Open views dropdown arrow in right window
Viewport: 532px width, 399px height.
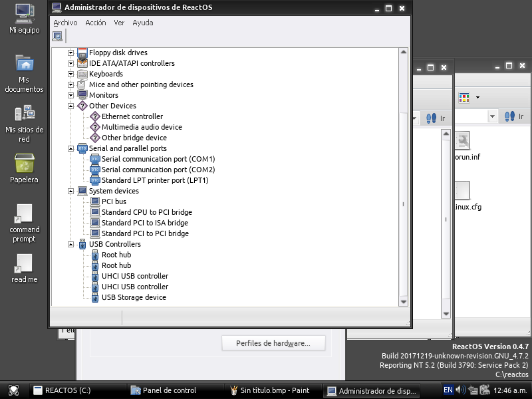[x=477, y=98]
